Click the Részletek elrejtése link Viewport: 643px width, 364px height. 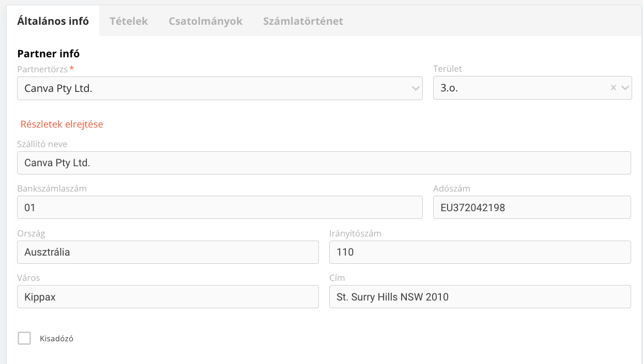pos(62,124)
